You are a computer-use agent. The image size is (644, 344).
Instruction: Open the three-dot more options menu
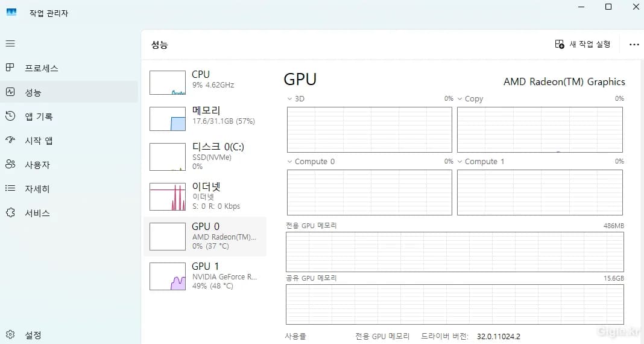(634, 45)
